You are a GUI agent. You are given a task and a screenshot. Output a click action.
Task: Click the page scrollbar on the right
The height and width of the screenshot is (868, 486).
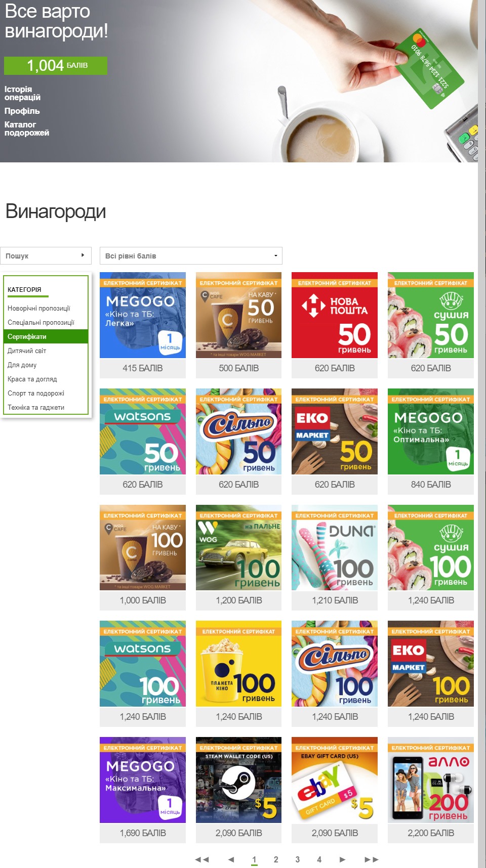pyautogui.click(x=481, y=434)
